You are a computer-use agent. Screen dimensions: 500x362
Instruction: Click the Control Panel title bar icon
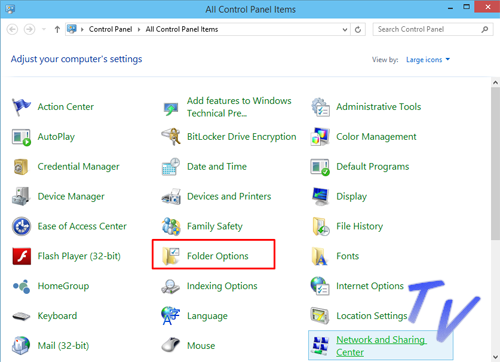(10, 9)
